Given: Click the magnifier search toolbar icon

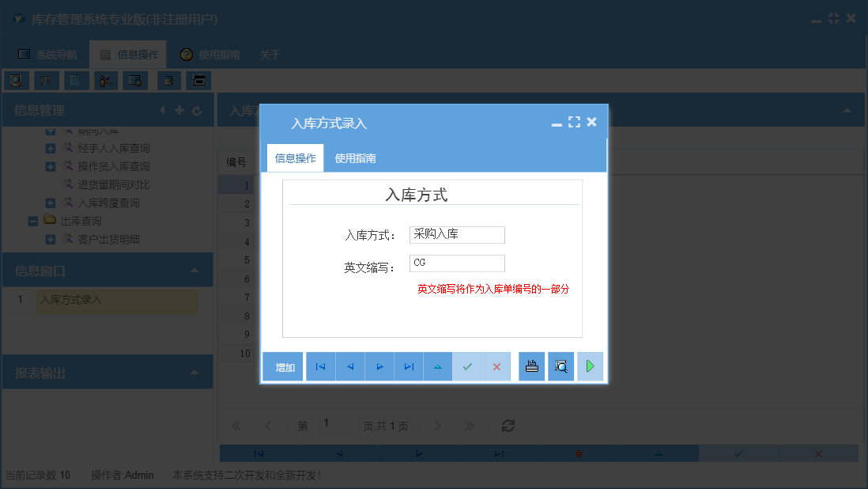Looking at the screenshot, I should point(17,80).
